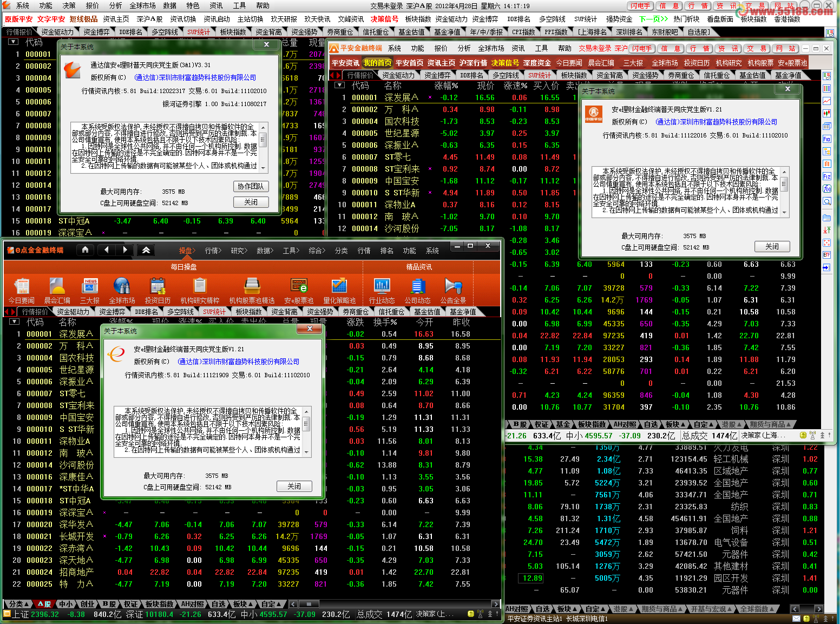This screenshot has height=624, width=840.
Task: Click 下一页>> in top toolbar
Action: tap(653, 19)
